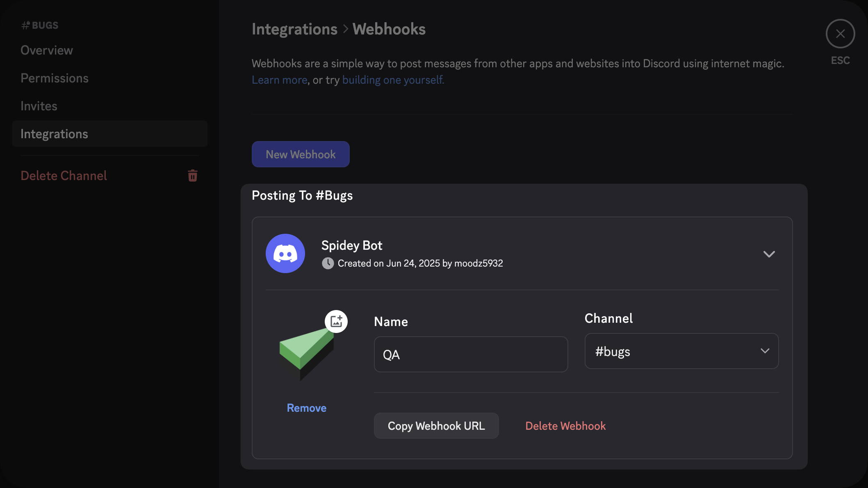Open the Learn more link

[279, 80]
